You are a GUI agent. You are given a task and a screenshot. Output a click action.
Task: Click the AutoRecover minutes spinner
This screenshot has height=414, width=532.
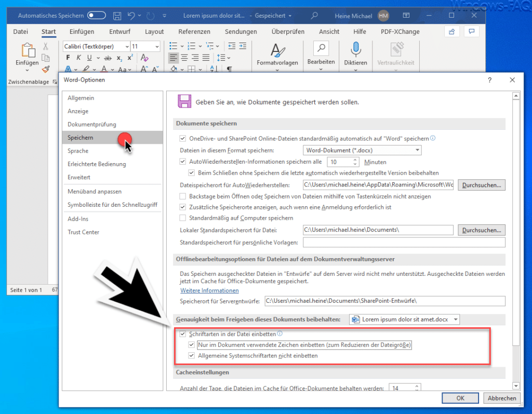(x=355, y=162)
